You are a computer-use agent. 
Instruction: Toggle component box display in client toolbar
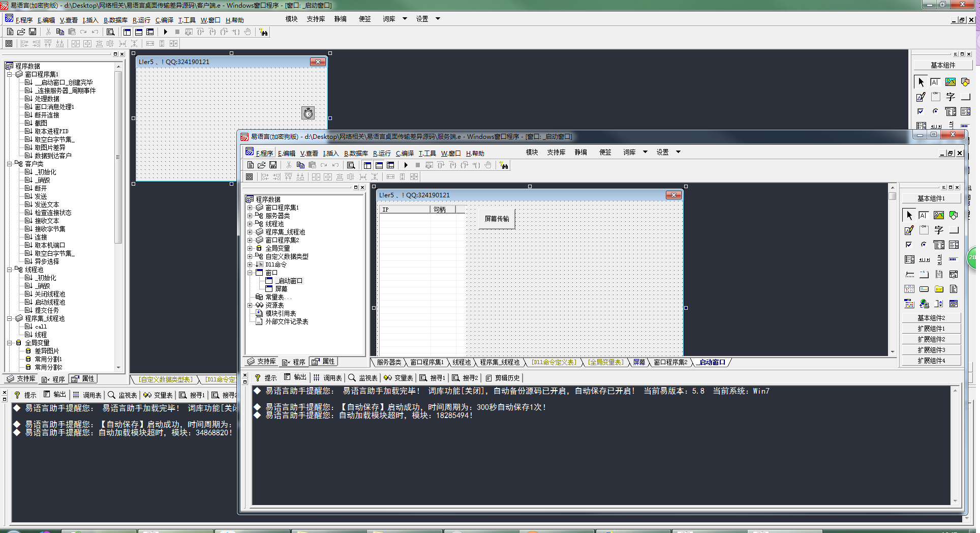pyautogui.click(x=150, y=32)
